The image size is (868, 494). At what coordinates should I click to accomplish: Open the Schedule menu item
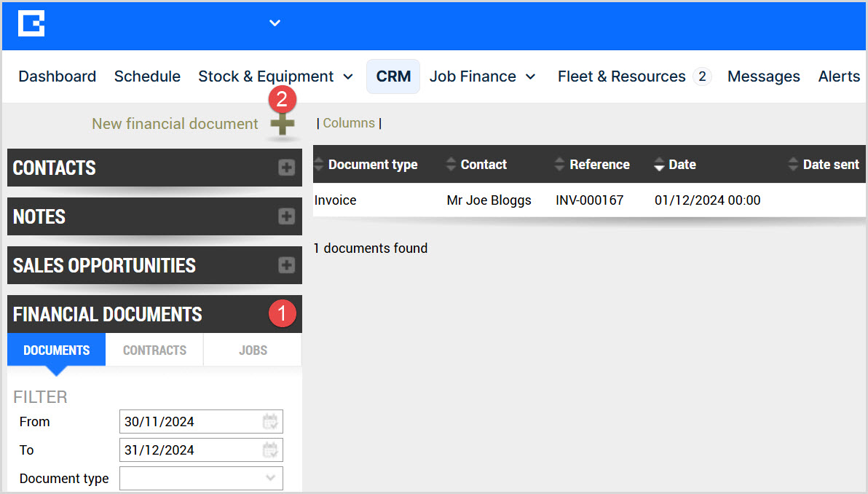(147, 77)
